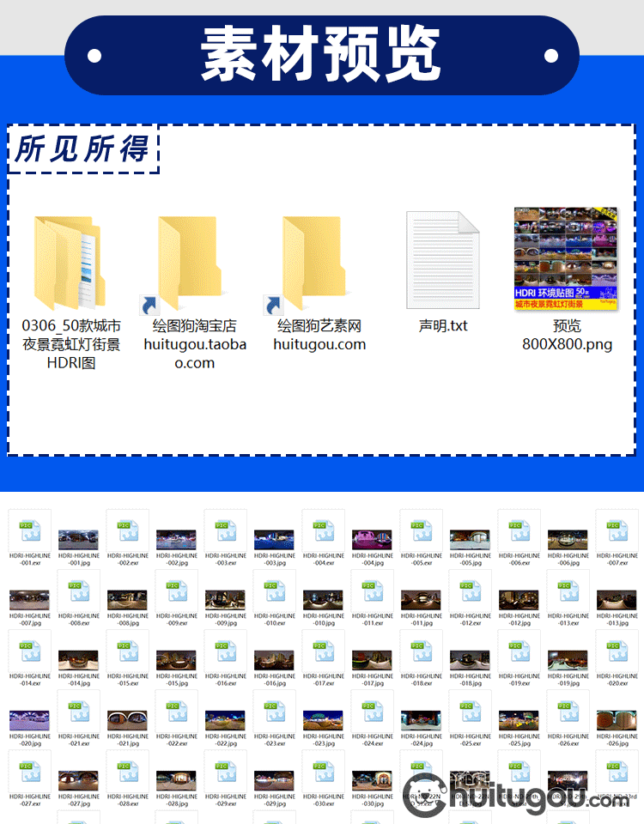Select the HDRI-HIGHLINE-016.exr file icon
This screenshot has width=644, height=824.
click(226, 651)
